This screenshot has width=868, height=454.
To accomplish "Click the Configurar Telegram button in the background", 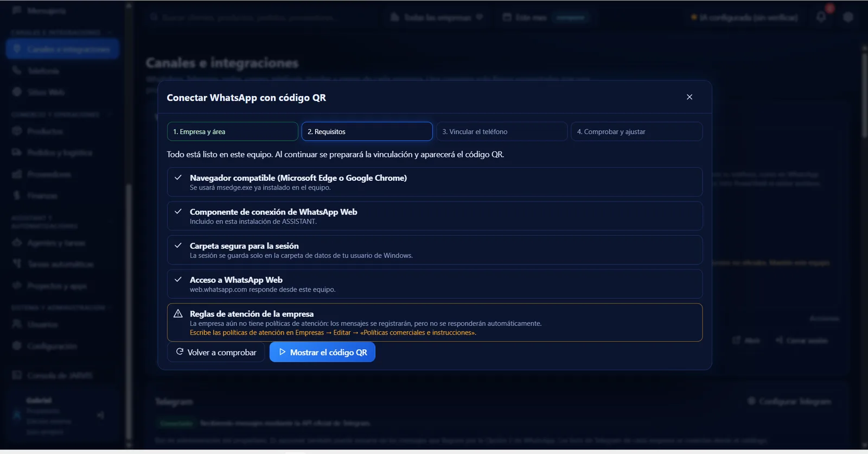I will tap(789, 401).
